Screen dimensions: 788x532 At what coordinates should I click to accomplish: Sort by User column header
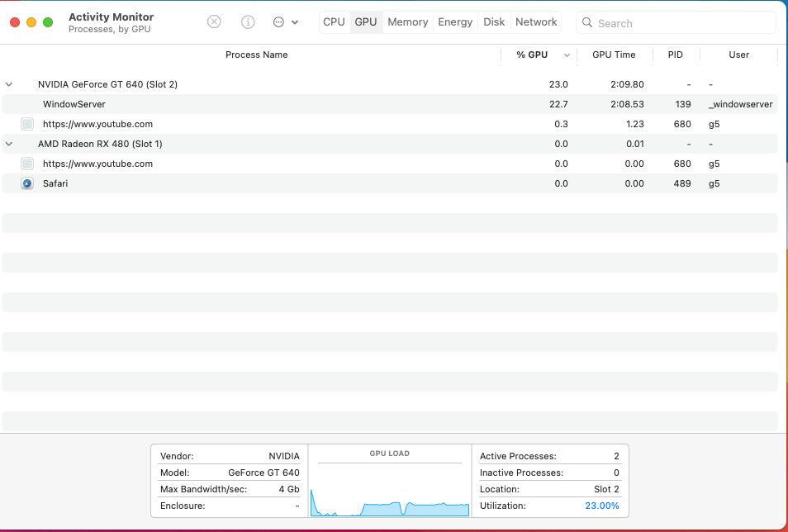click(738, 55)
